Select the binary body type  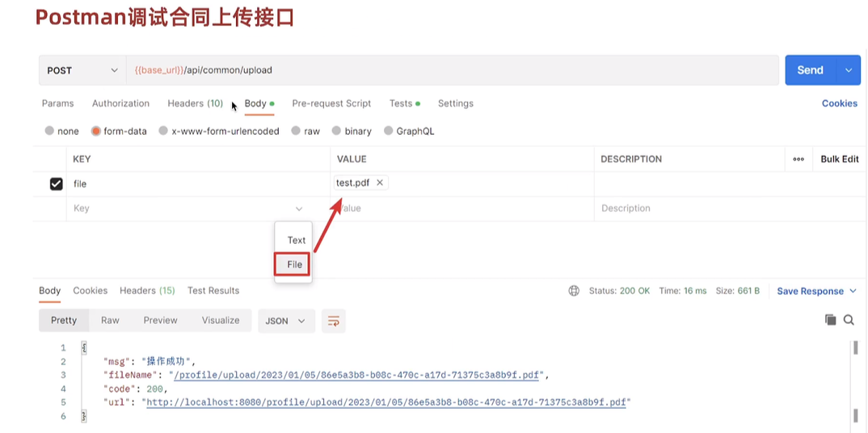[x=352, y=131]
